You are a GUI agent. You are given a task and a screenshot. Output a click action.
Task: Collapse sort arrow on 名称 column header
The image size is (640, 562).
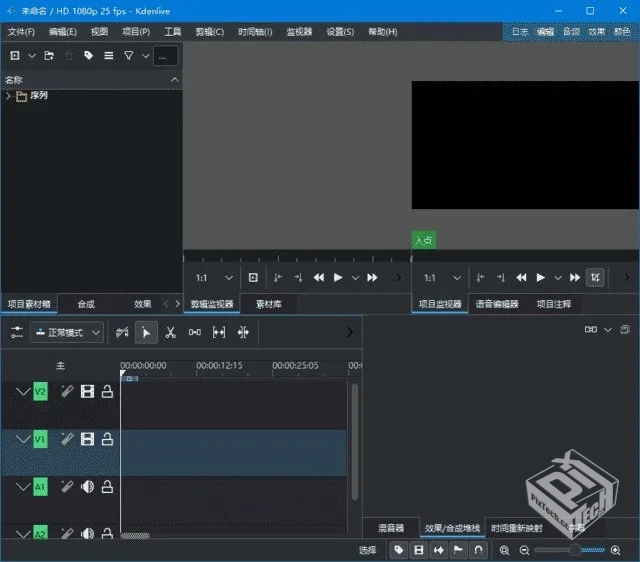(175, 80)
